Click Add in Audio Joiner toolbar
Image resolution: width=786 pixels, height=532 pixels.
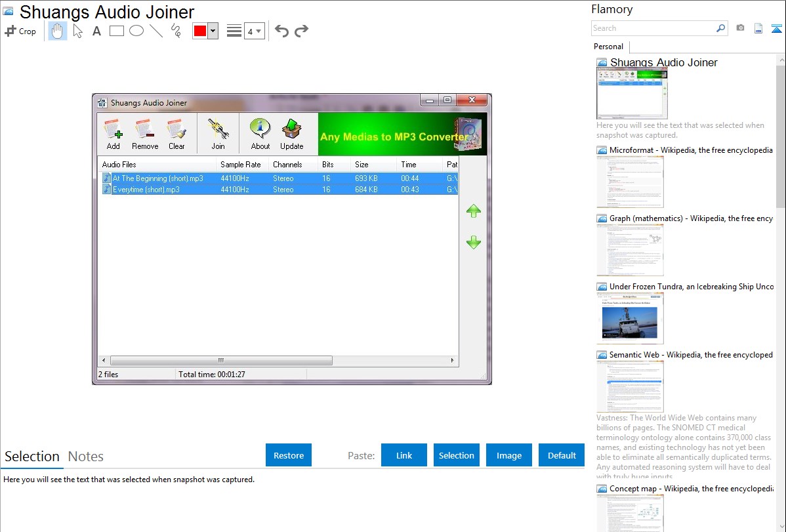click(114, 134)
